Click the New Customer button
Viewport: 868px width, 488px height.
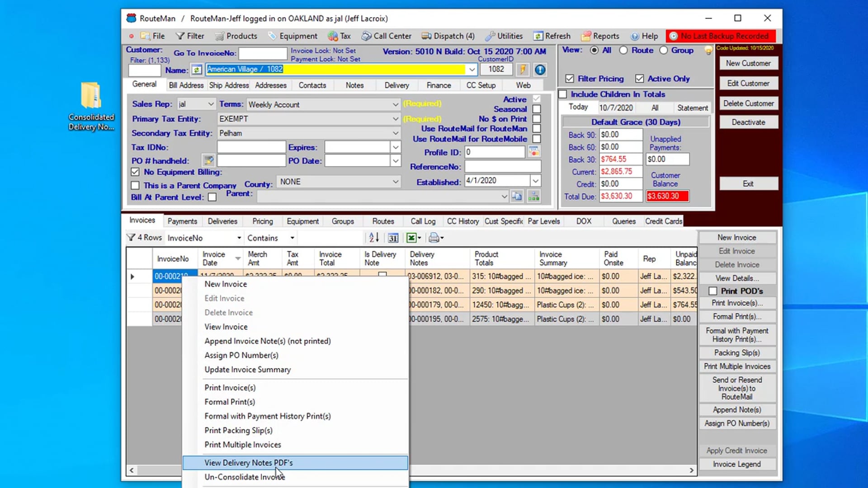(x=748, y=63)
